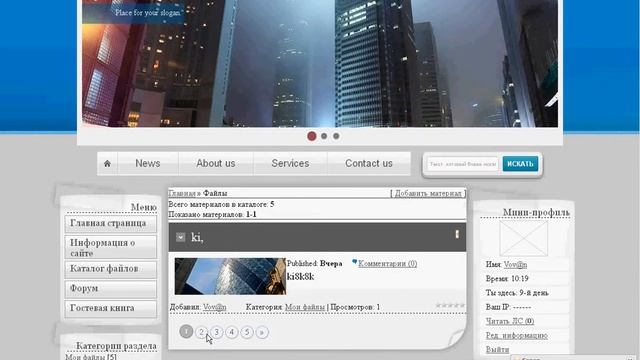Image resolution: width=640 pixels, height=360 pixels.
Task: Collapse the 'ki,' entry with arrow toggle
Action: pyautogui.click(x=180, y=237)
